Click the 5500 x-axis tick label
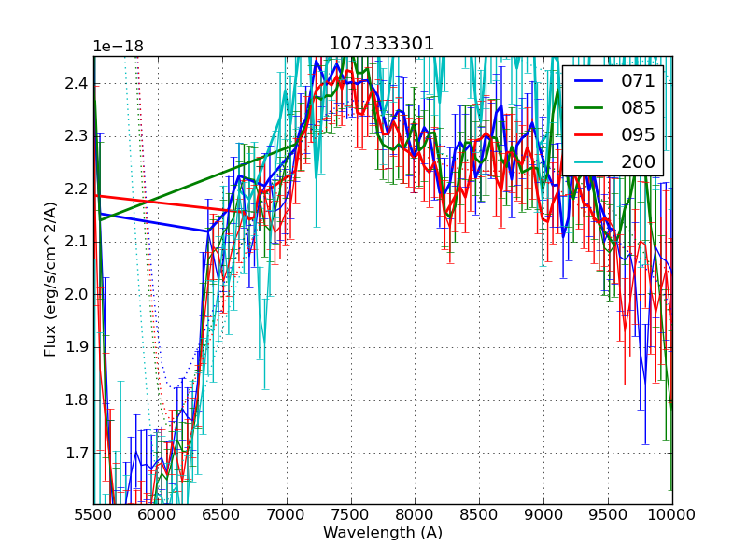The image size is (747, 560). pos(93,514)
